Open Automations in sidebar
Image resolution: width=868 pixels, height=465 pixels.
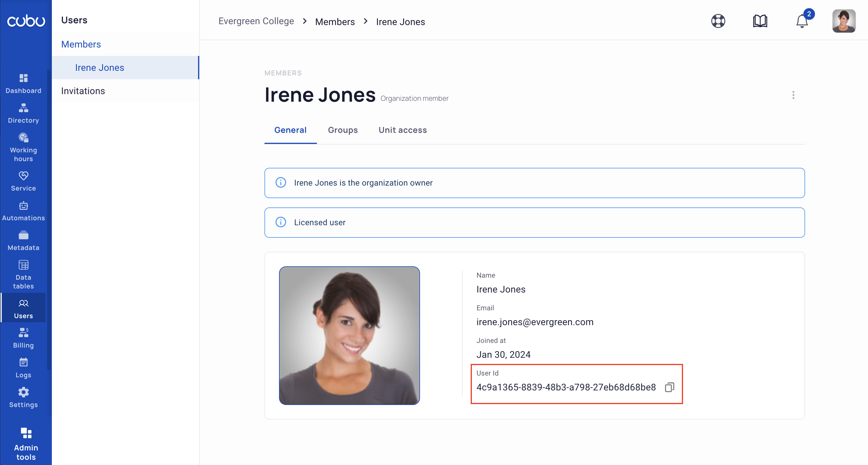coord(23,211)
